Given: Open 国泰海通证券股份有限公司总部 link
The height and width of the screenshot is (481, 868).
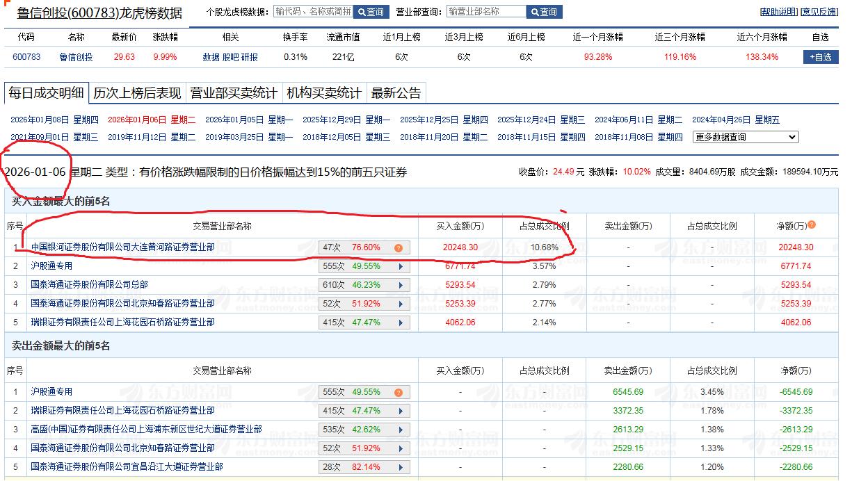Looking at the screenshot, I should click(89, 284).
